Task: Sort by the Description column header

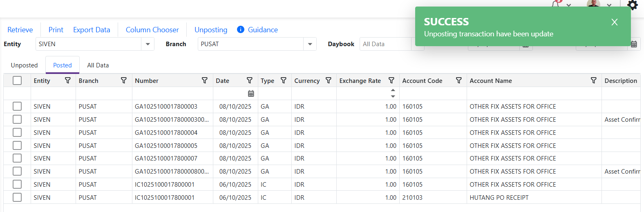Action: click(x=621, y=81)
